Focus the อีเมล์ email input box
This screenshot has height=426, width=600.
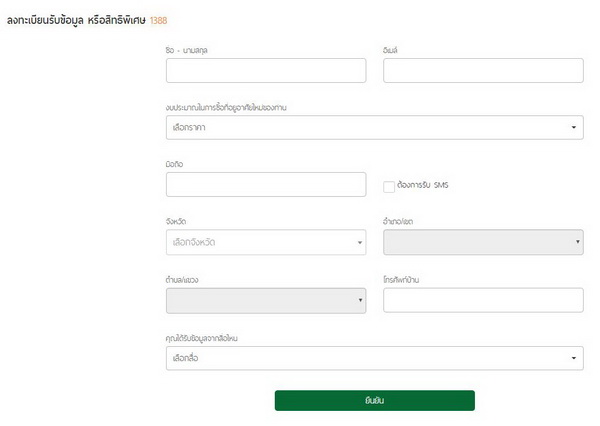point(483,70)
